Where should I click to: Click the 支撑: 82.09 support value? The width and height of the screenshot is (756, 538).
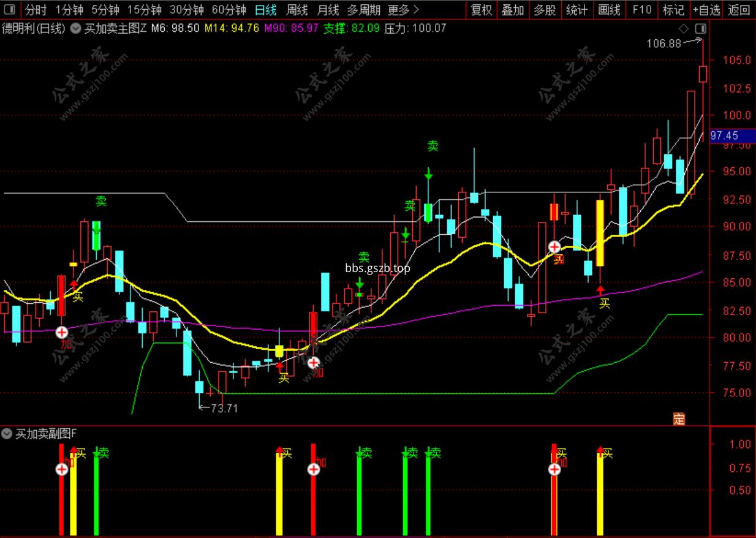[352, 28]
